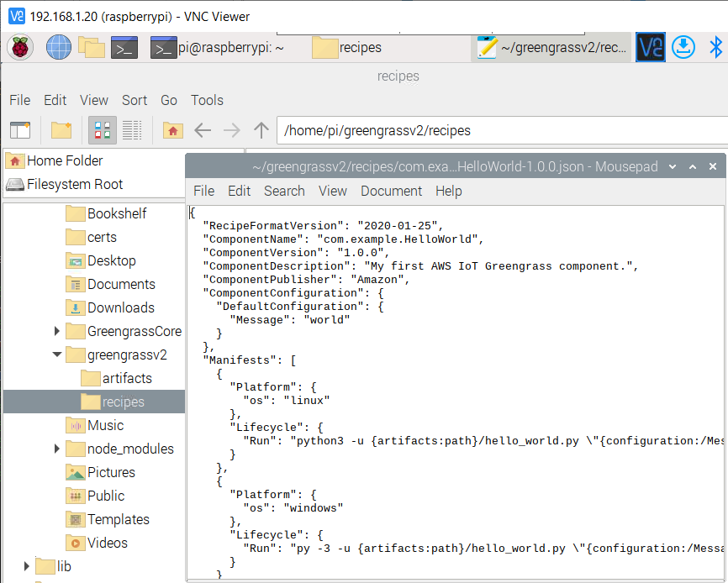Launch the web browser globe icon
This screenshot has width=728, height=583.
pos(59,47)
